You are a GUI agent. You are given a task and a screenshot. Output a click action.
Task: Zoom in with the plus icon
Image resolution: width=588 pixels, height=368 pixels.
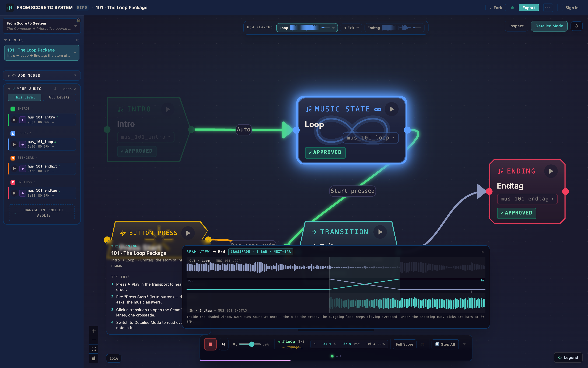click(x=94, y=331)
